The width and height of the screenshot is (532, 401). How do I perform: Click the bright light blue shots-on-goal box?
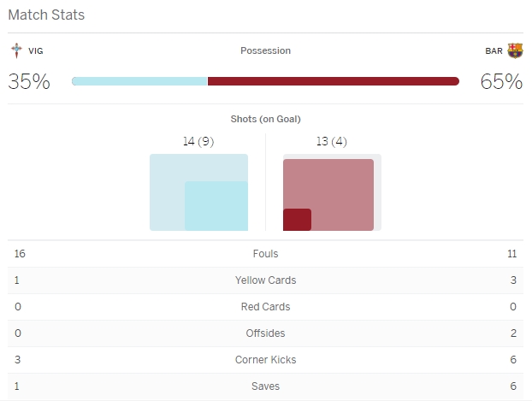click(216, 206)
